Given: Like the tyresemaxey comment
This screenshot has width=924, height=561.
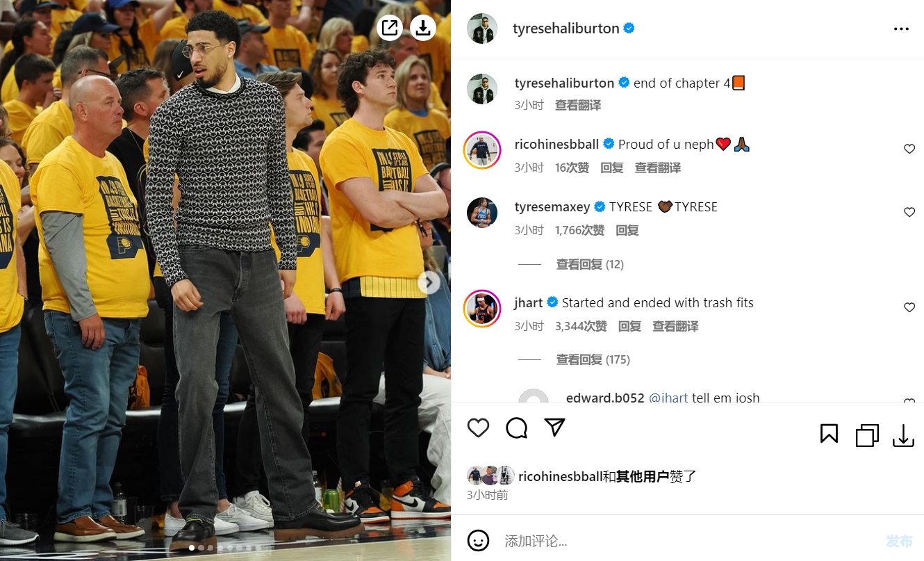Looking at the screenshot, I should [909, 212].
